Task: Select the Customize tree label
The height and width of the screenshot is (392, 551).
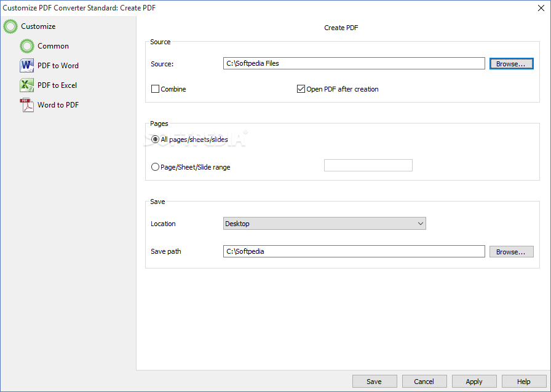Action: tap(38, 26)
